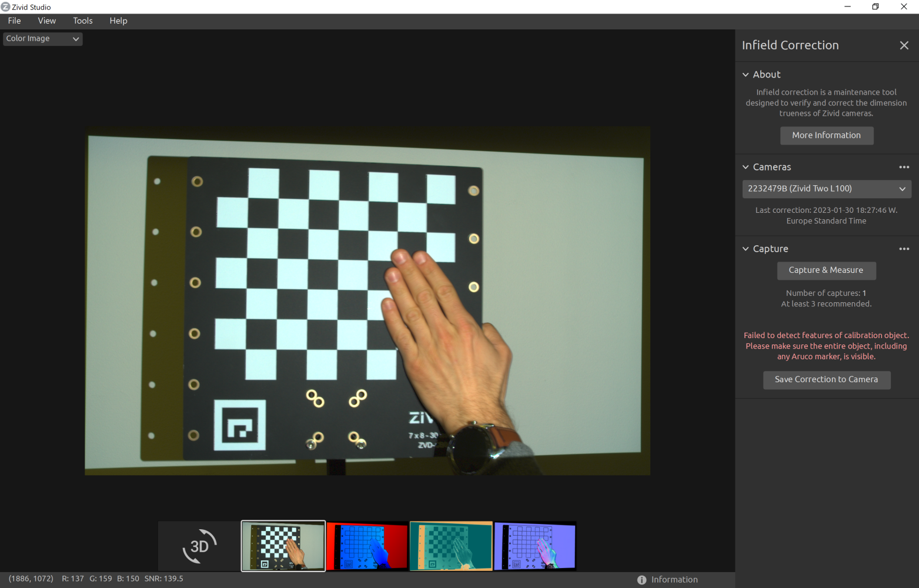
Task: Collapse the Capture section
Action: 746,249
